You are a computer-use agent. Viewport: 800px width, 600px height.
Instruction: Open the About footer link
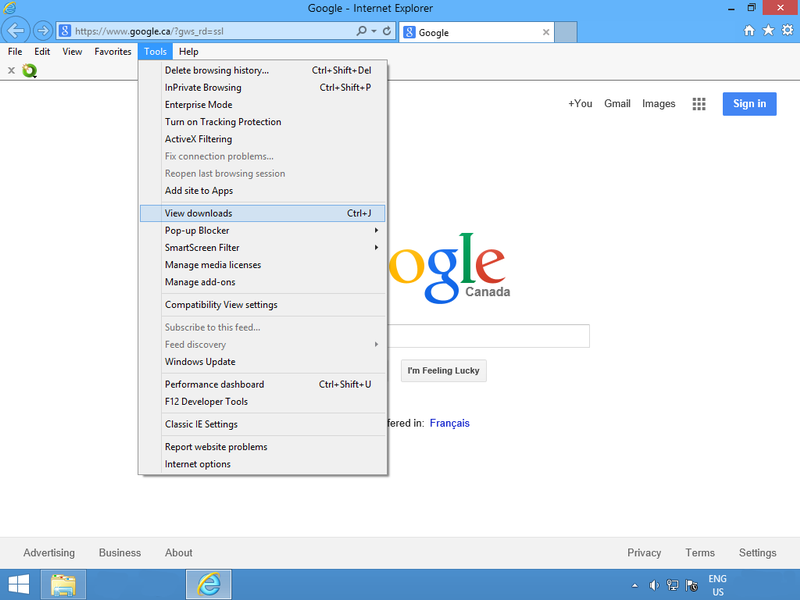coord(179,553)
